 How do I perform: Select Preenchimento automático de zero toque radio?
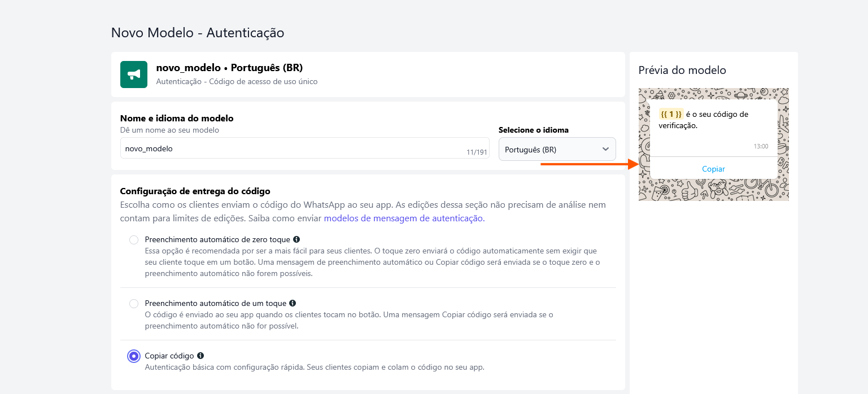134,240
